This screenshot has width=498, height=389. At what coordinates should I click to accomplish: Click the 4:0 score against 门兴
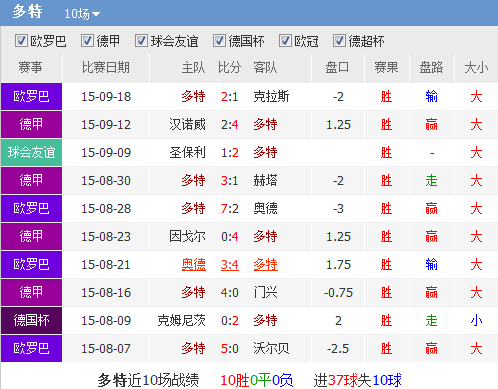(x=230, y=293)
